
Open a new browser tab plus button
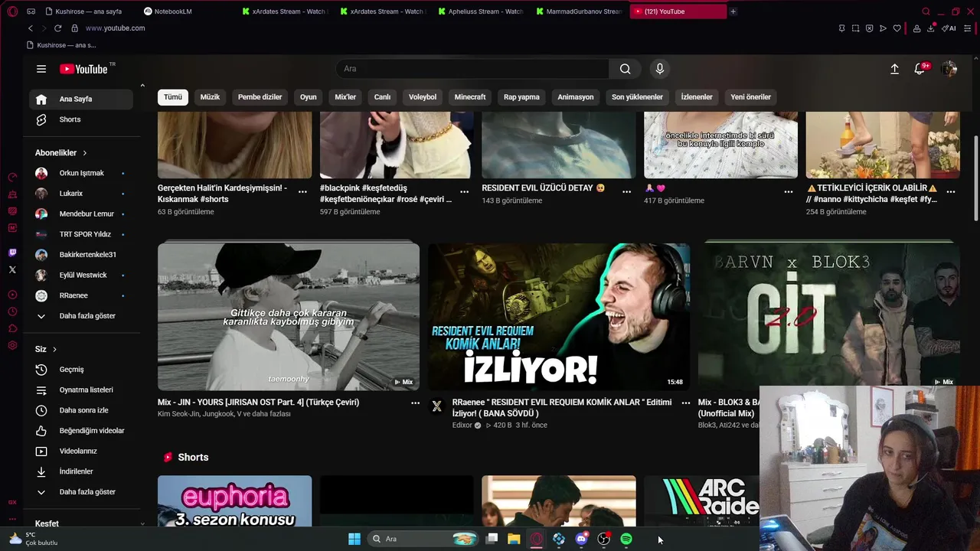(x=733, y=11)
